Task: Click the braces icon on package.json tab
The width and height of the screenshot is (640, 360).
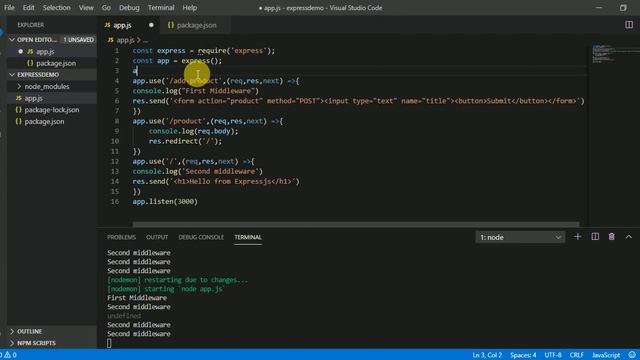Action: click(x=171, y=25)
